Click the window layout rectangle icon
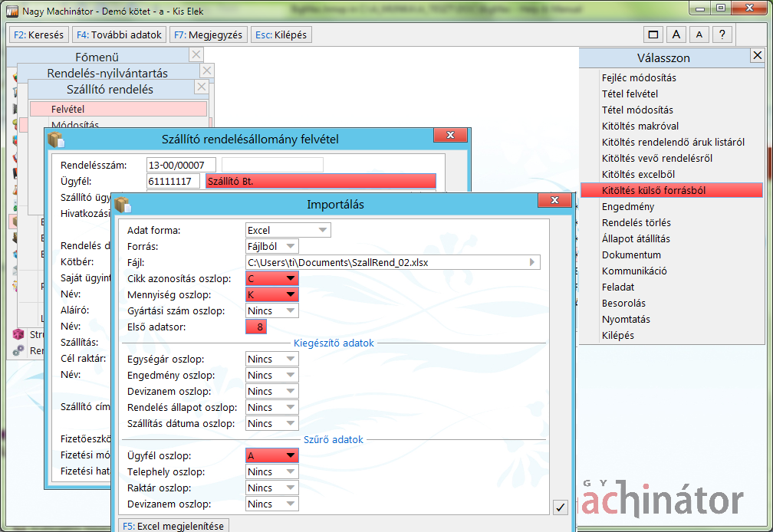The height and width of the screenshot is (532, 773). coord(653,34)
